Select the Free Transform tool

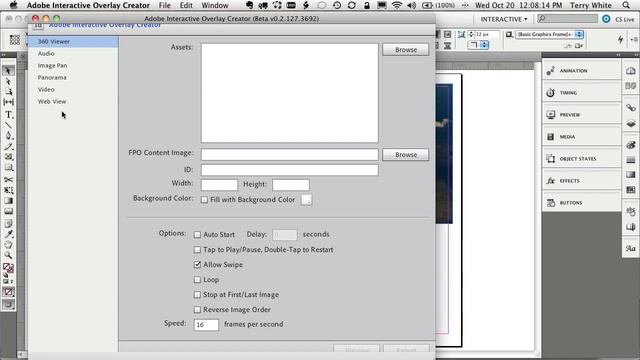(x=8, y=190)
